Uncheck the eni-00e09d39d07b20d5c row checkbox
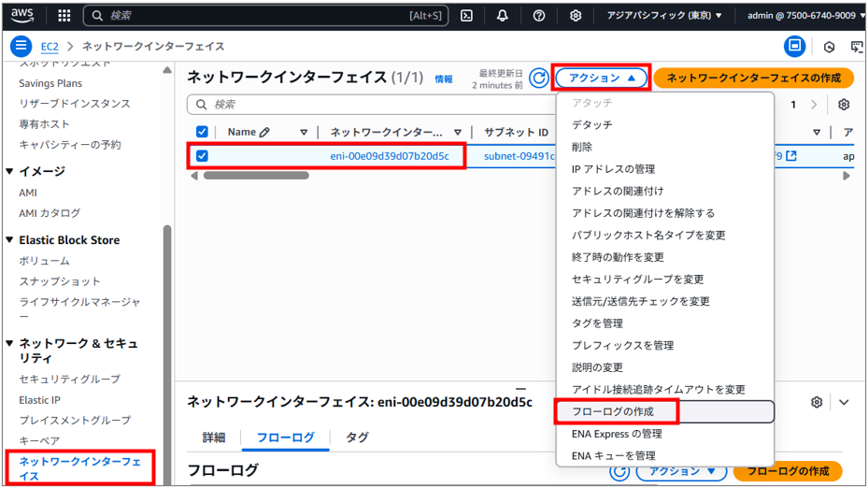Image resolution: width=868 pixels, height=488 pixels. [202, 155]
